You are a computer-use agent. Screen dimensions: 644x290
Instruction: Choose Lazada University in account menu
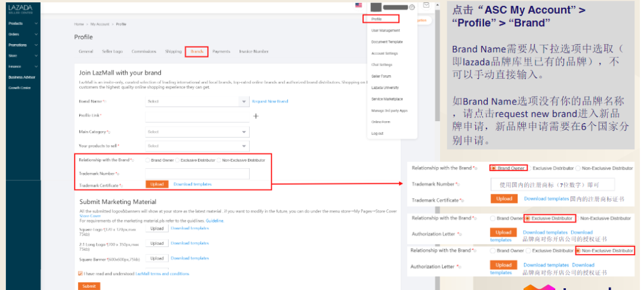(x=385, y=88)
